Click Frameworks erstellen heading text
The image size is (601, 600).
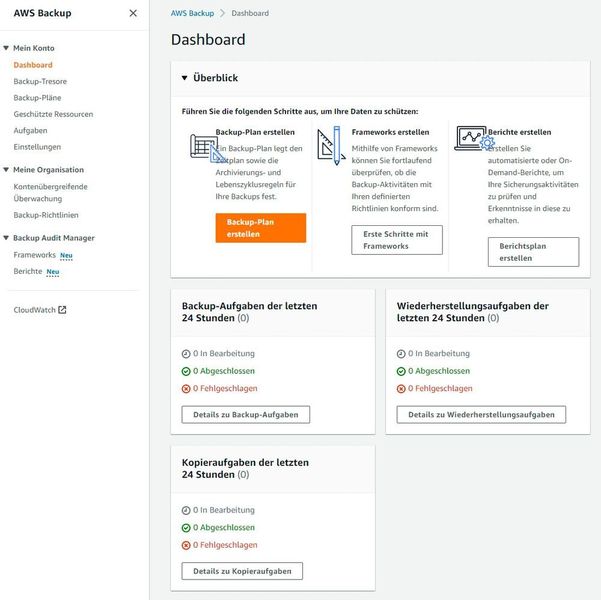390,132
